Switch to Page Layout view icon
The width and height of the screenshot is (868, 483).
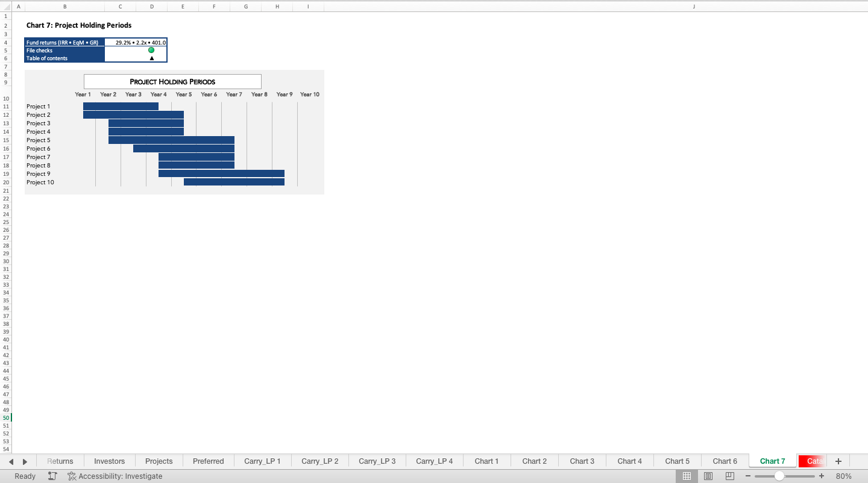pos(708,476)
